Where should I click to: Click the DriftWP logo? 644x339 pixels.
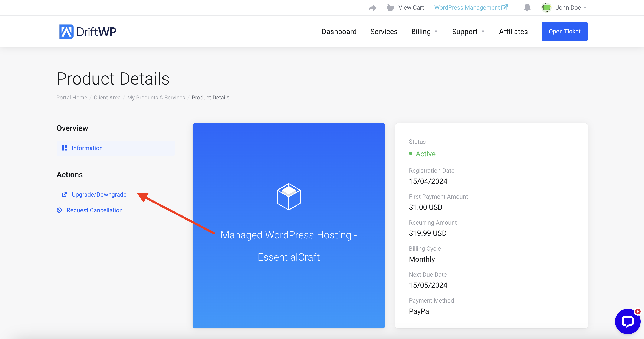click(88, 32)
